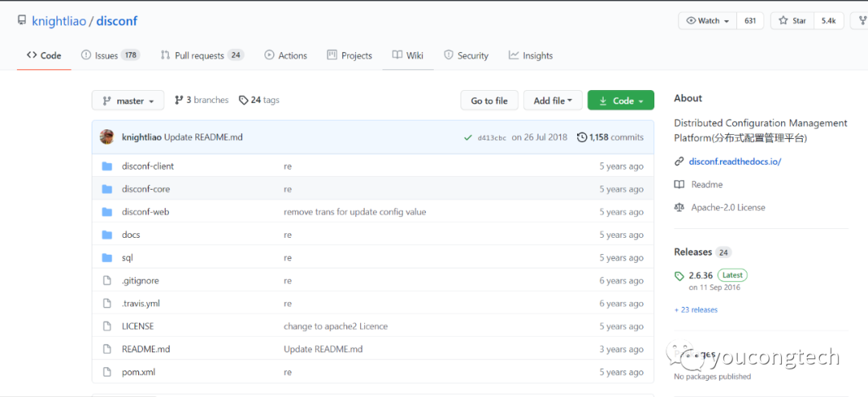Click the folder icon for disconf-web

tap(107, 211)
